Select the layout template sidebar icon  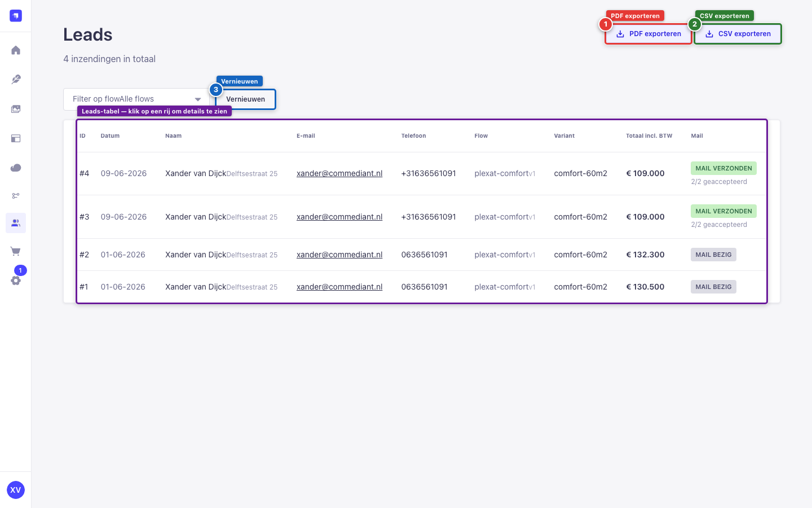(x=16, y=138)
